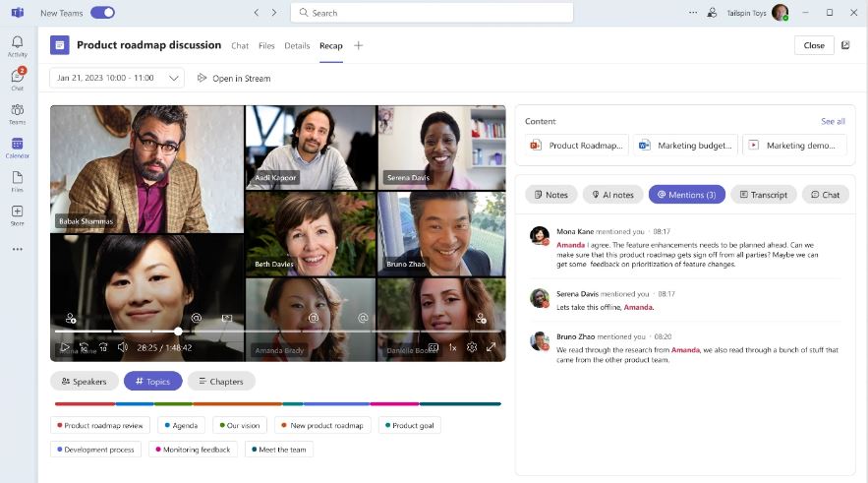Open the settings and more ellipsis menu
Screen dimensions: 868x483
(692, 12)
